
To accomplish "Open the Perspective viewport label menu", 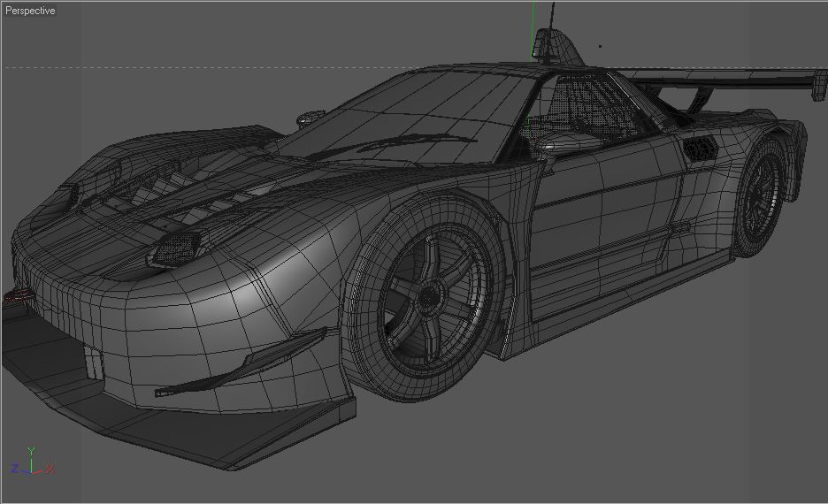I will [x=30, y=11].
